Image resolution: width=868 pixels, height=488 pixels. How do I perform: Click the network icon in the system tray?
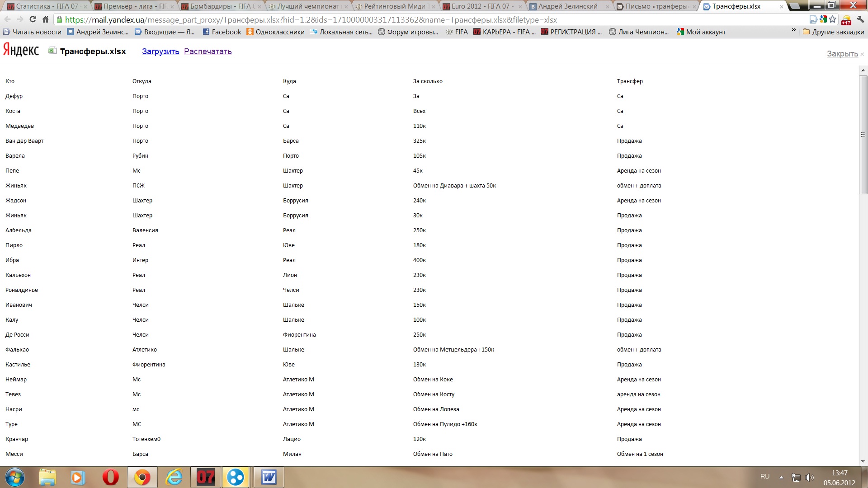796,478
